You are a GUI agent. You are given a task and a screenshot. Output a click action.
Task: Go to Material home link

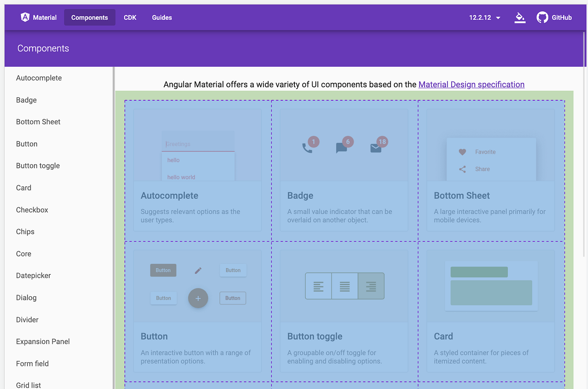coord(39,18)
